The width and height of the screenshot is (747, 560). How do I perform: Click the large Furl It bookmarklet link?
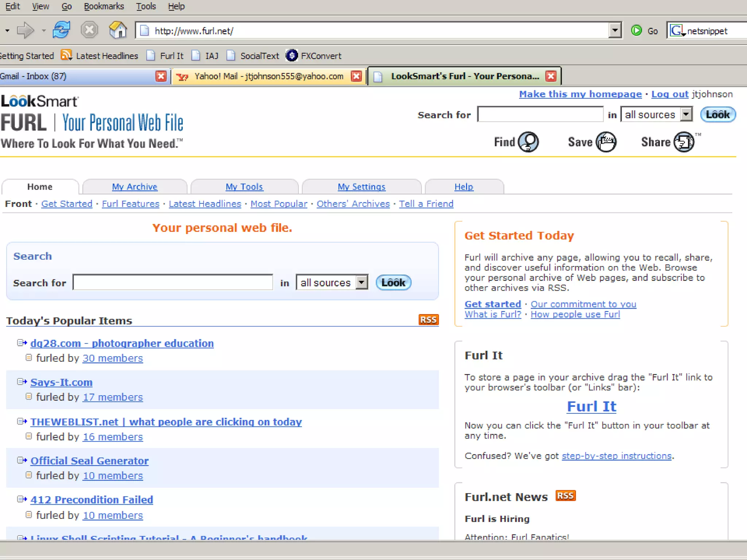(x=591, y=406)
